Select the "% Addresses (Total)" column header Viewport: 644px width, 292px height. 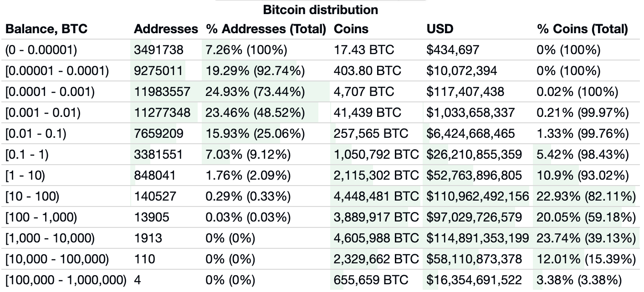(x=266, y=29)
